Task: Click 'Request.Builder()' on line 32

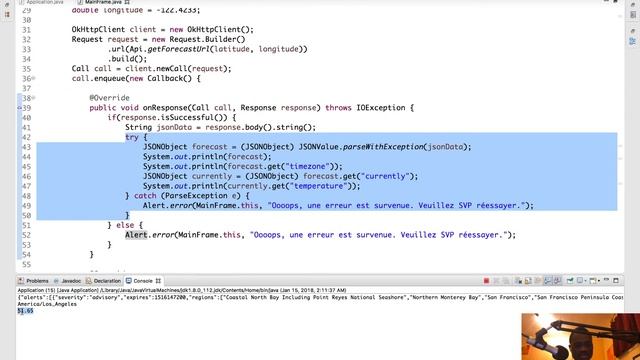Action: pos(207,39)
